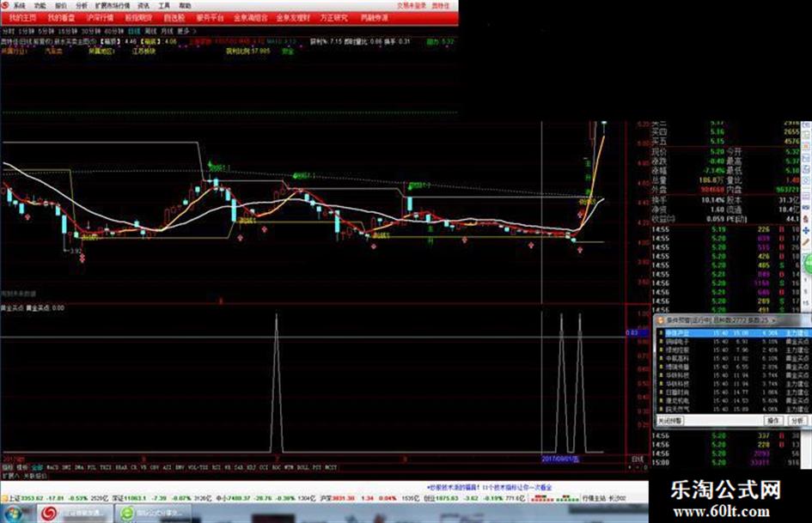This screenshot has height=523, width=812.
Task: Select the highlighted first row in the alert list
Action: coord(733,333)
